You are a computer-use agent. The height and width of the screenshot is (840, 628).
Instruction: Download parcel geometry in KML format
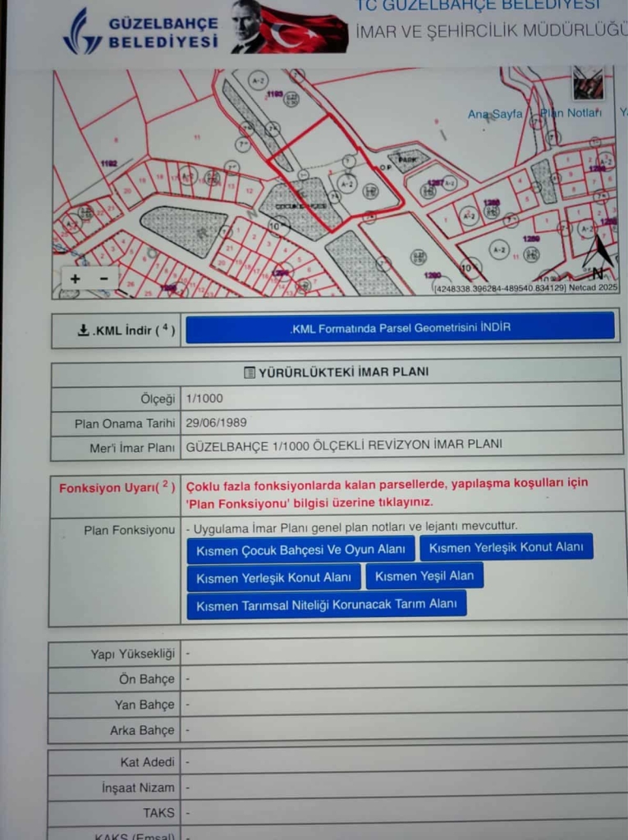pos(400,328)
